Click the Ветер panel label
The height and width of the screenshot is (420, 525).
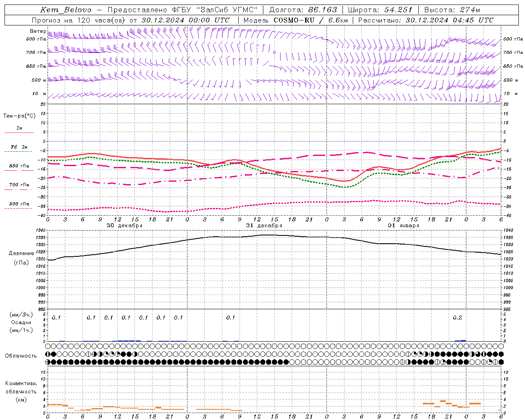pos(38,31)
